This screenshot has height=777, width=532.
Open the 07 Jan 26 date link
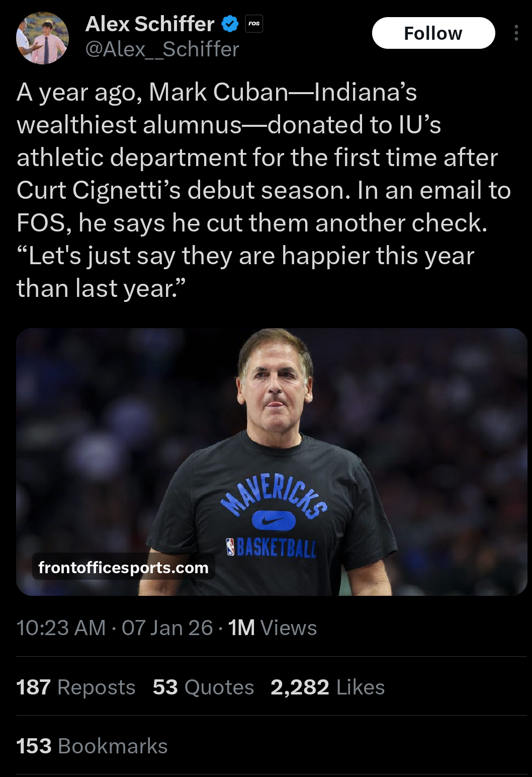(x=167, y=628)
